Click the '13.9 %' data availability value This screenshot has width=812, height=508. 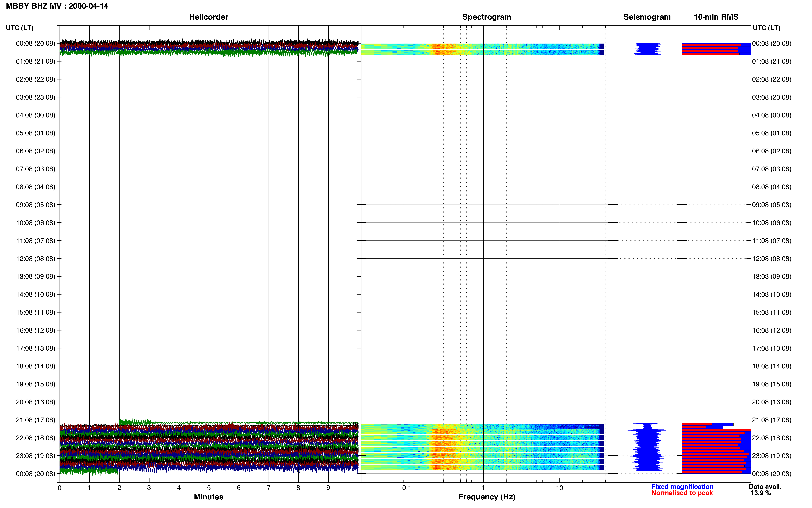click(x=761, y=493)
